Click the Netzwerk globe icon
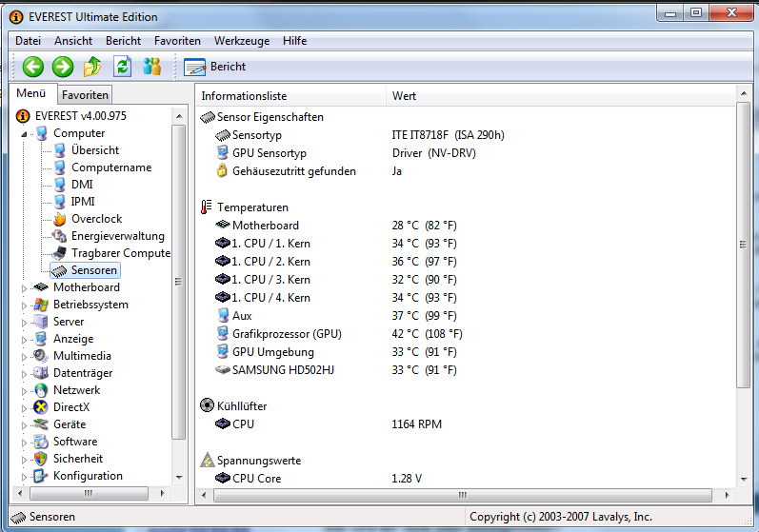The width and height of the screenshot is (759, 532). pos(41,390)
